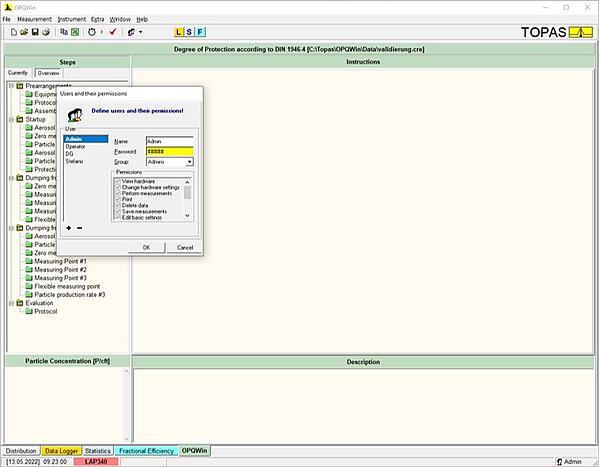Image resolution: width=599 pixels, height=467 pixels.
Task: Open the File menu
Action: (x=6, y=19)
